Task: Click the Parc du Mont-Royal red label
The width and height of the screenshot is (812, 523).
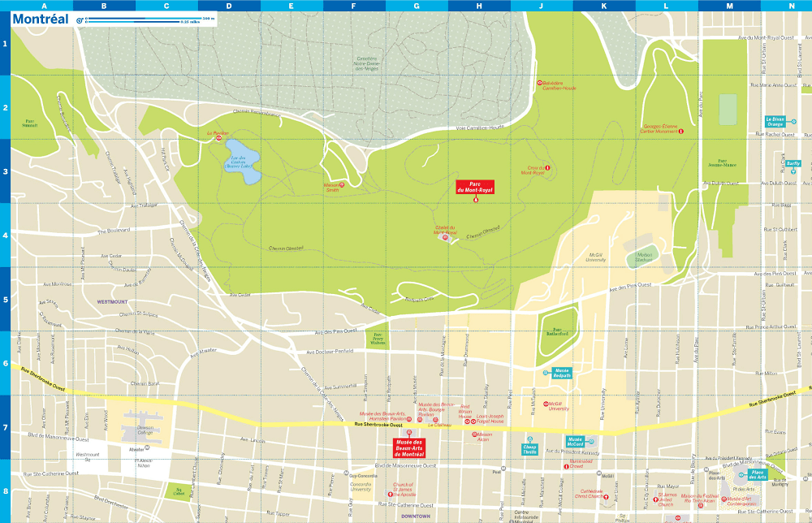Action: (475, 187)
